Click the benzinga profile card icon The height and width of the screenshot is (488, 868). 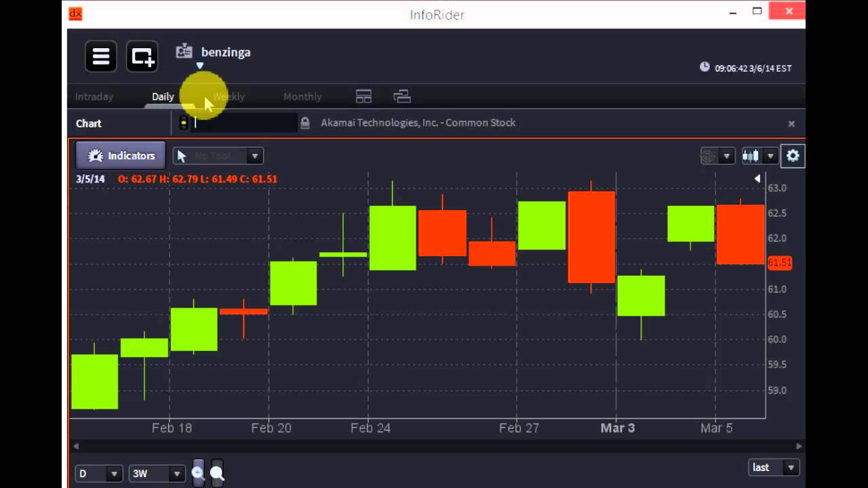(x=184, y=51)
